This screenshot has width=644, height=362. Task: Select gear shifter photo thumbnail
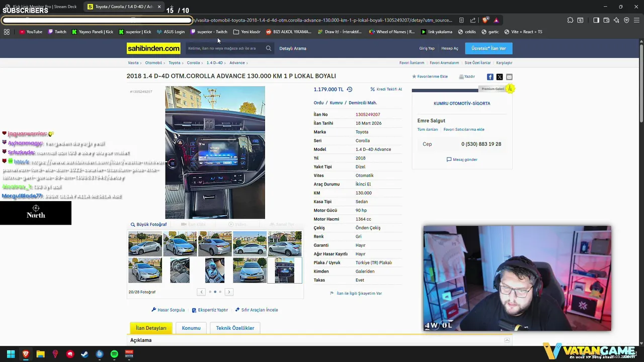pyautogui.click(x=215, y=270)
